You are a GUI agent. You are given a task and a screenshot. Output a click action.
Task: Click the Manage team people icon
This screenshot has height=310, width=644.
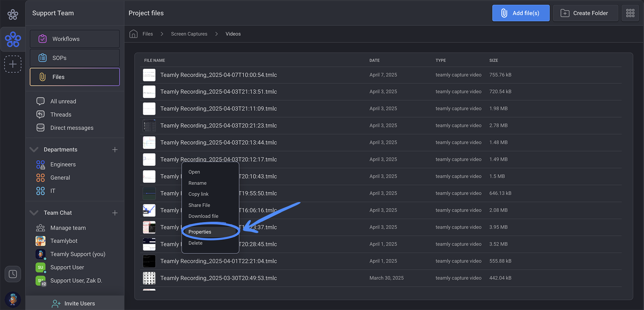(40, 228)
